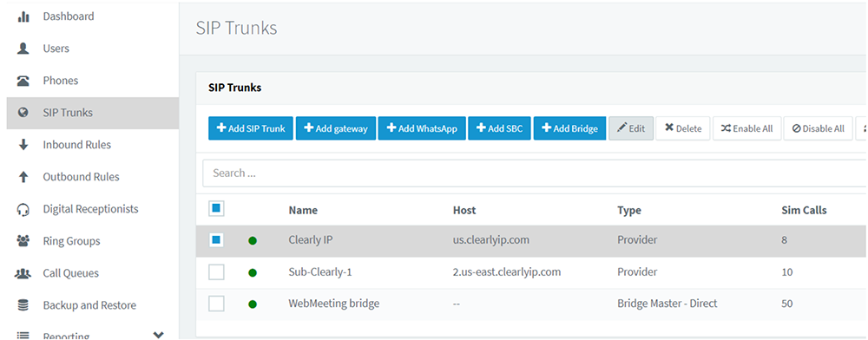Click the Add gateway button
The width and height of the screenshot is (868, 340).
[336, 128]
